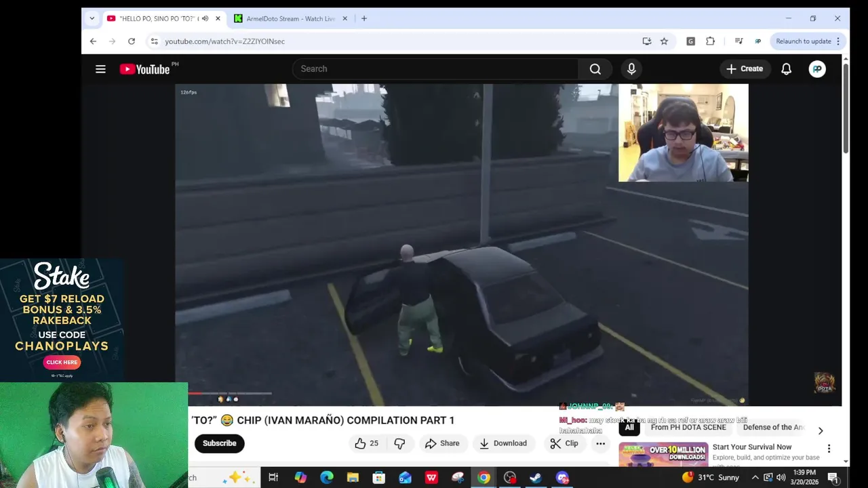Open media controls icon in Chrome toolbar
This screenshot has width=868, height=488.
[738, 41]
